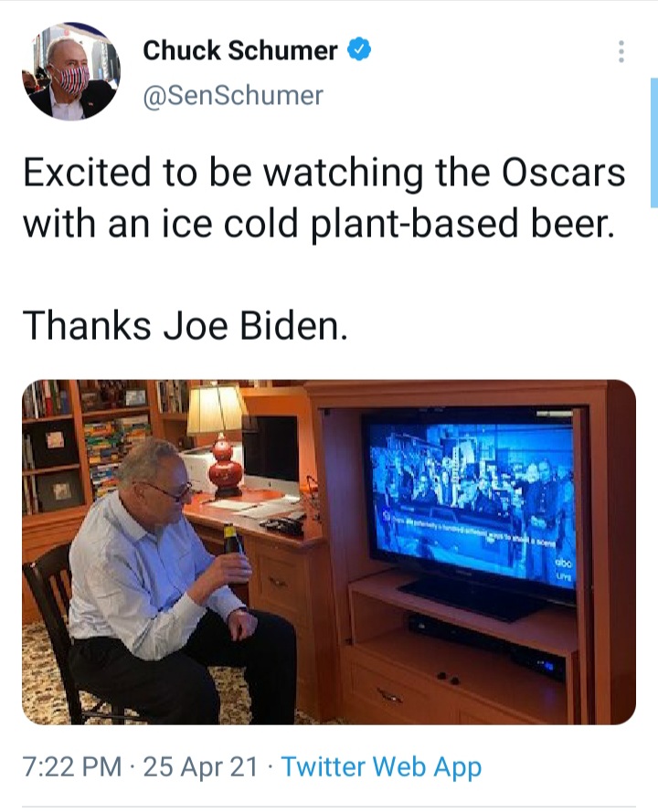
Task: Open the 7:22 PM timestamp link
Action: tap(72, 767)
